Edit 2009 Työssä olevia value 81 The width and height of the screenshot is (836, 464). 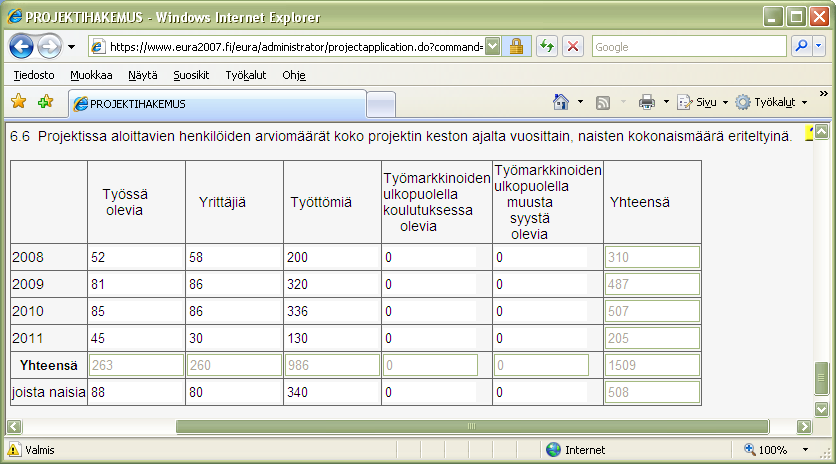pos(136,284)
